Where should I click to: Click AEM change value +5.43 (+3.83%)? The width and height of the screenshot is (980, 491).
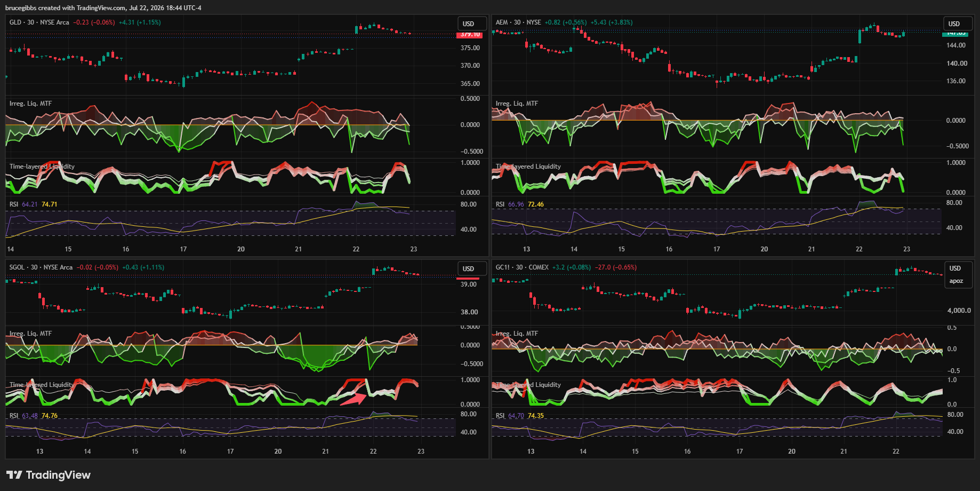tap(612, 22)
